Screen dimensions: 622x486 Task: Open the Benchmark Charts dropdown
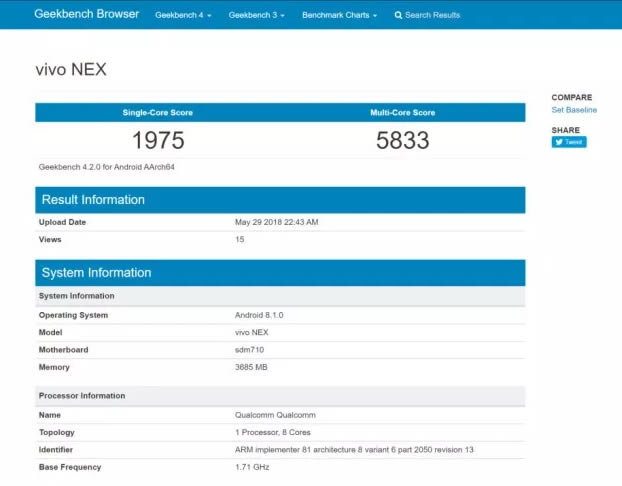coord(339,16)
